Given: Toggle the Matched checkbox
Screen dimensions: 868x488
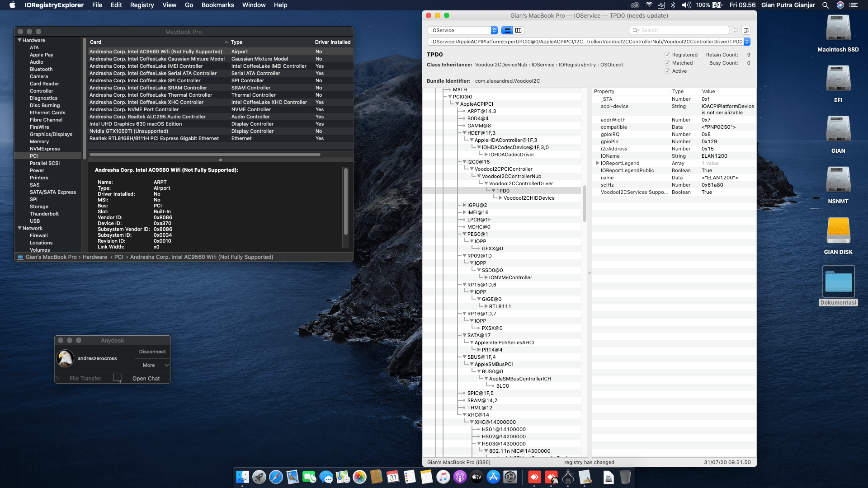Looking at the screenshot, I should [667, 63].
